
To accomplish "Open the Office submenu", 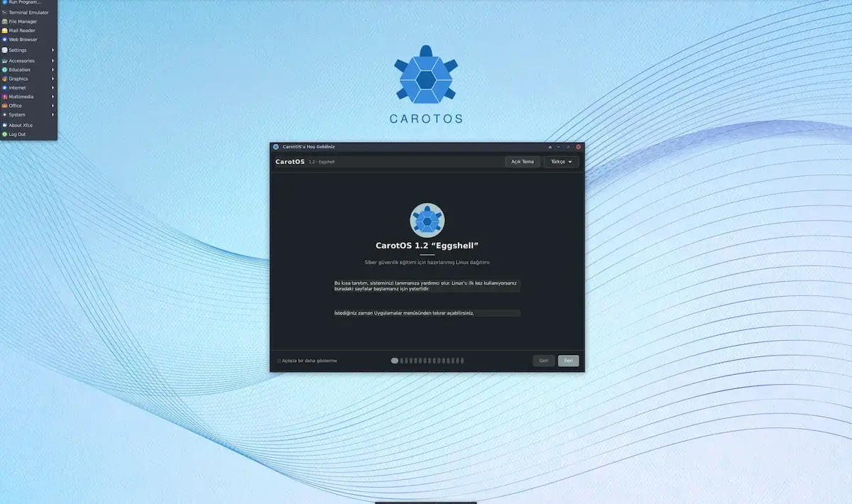I will (28, 106).
